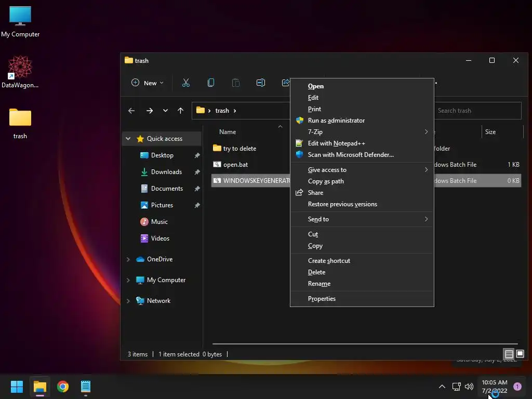Screen dimensions: 532x399
Task: Click the pin icon beside Downloads
Action: click(x=197, y=172)
